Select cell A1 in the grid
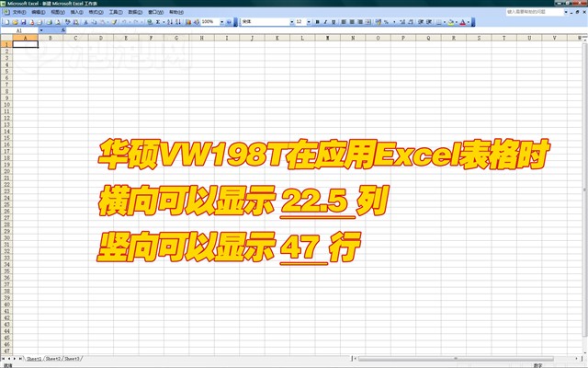The width and height of the screenshot is (588, 368). coord(26,44)
